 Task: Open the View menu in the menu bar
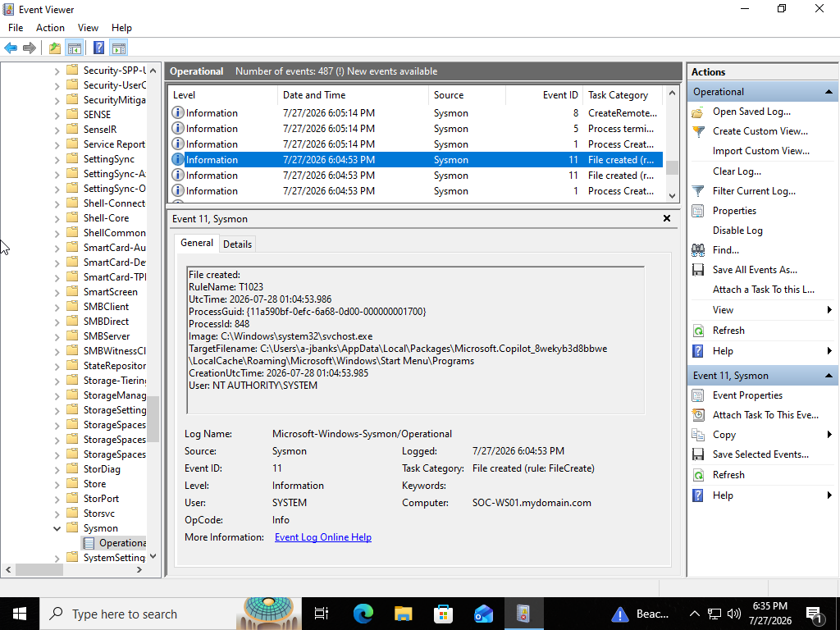88,28
